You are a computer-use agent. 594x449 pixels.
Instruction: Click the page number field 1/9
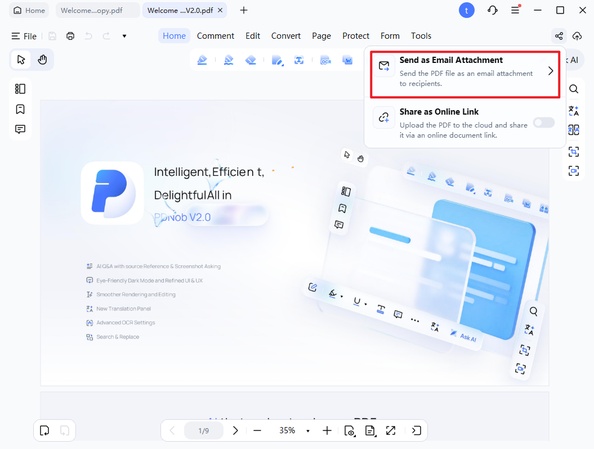point(203,431)
